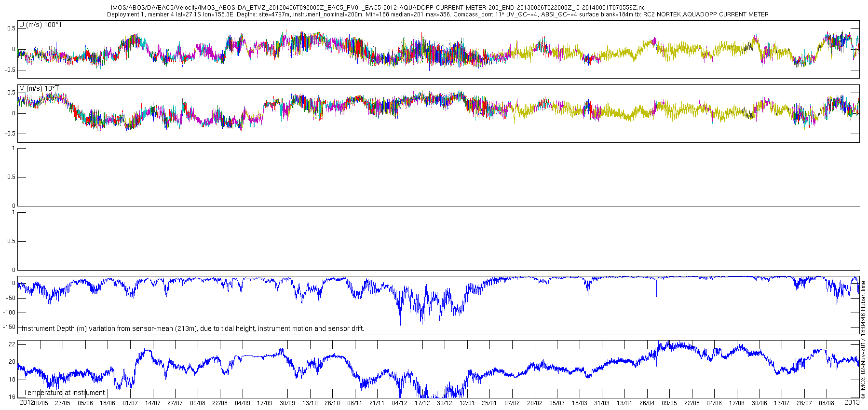Click the '22/05' date tick label

(x=692, y=403)
